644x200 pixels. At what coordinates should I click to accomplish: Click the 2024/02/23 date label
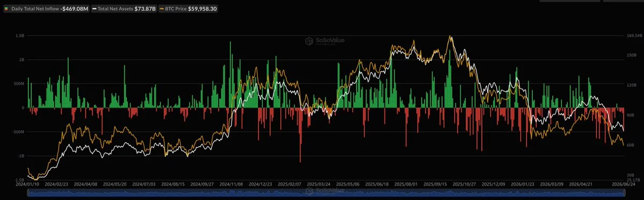pyautogui.click(x=57, y=184)
